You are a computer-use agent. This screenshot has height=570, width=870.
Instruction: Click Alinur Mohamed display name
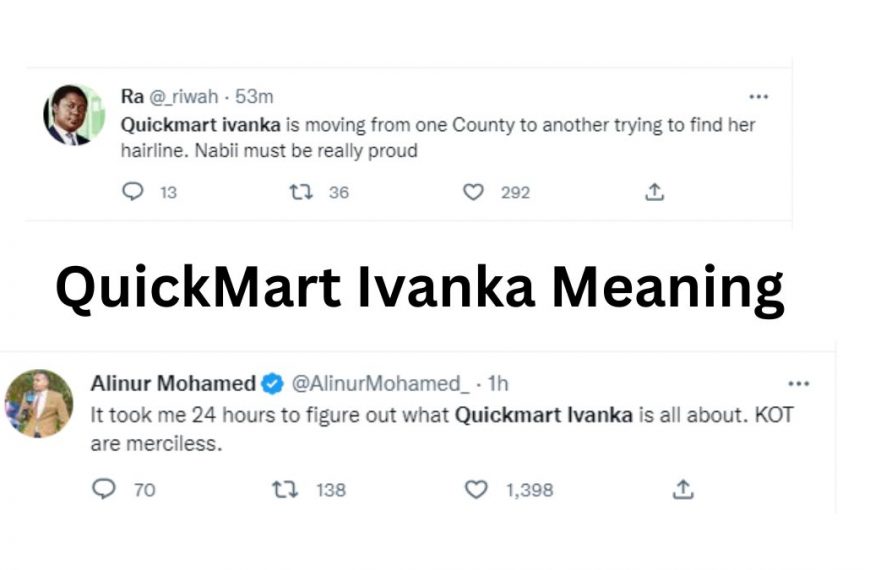(172, 383)
